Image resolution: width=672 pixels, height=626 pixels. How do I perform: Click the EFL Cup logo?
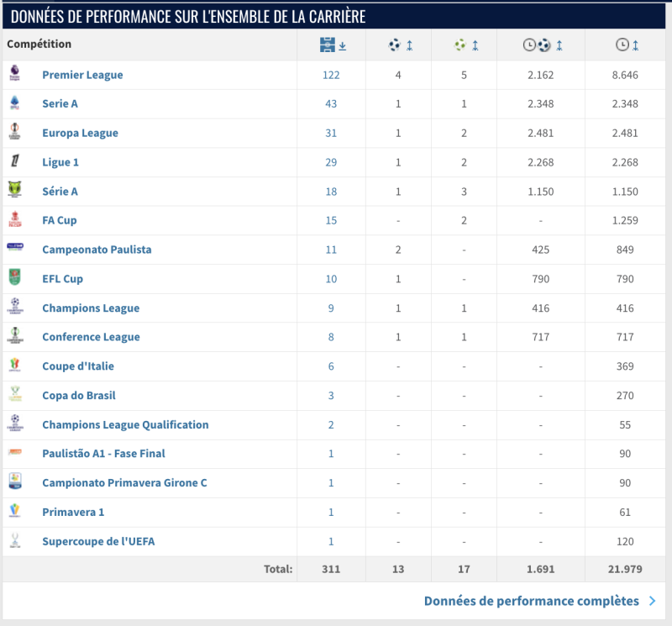coord(14,278)
